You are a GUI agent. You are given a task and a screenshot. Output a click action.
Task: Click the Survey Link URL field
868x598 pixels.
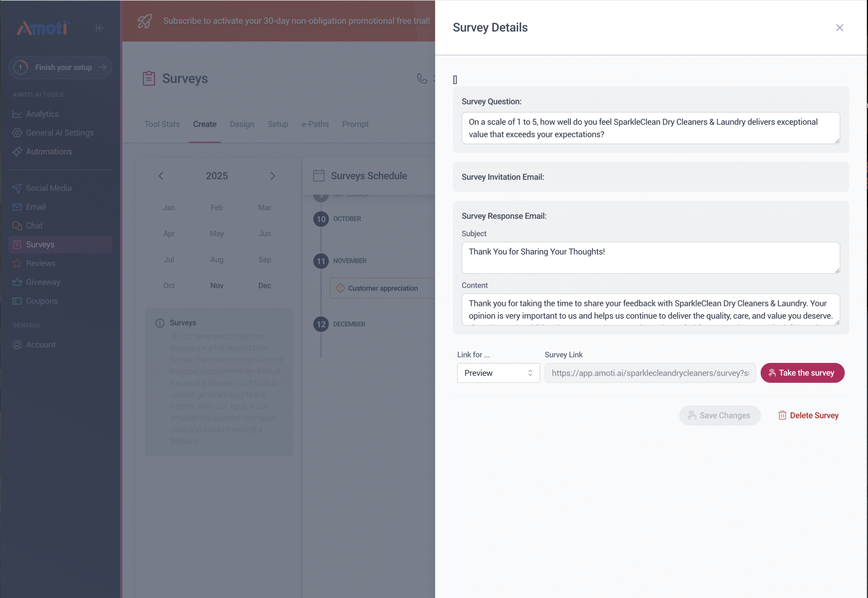[650, 373]
